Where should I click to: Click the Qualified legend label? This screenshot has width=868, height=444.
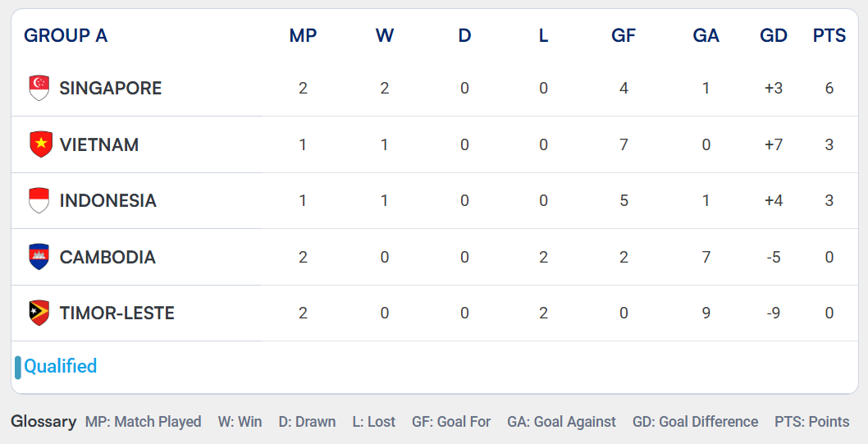click(61, 366)
